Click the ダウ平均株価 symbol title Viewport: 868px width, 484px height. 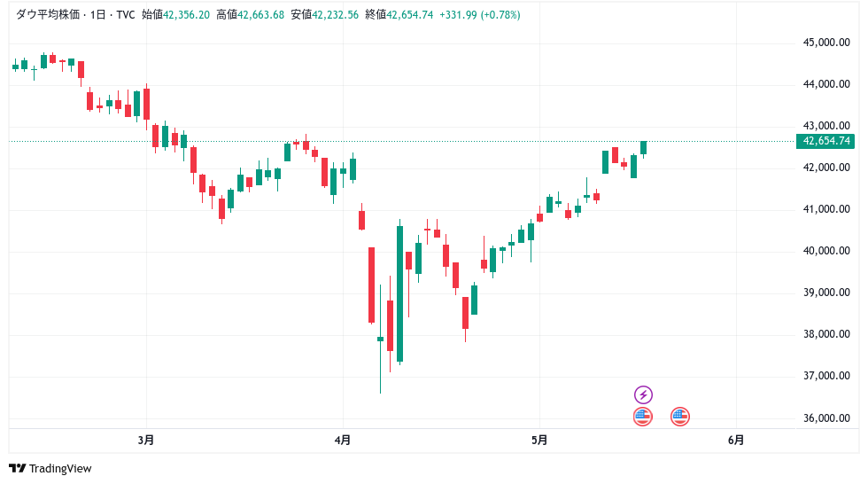[x=50, y=15]
